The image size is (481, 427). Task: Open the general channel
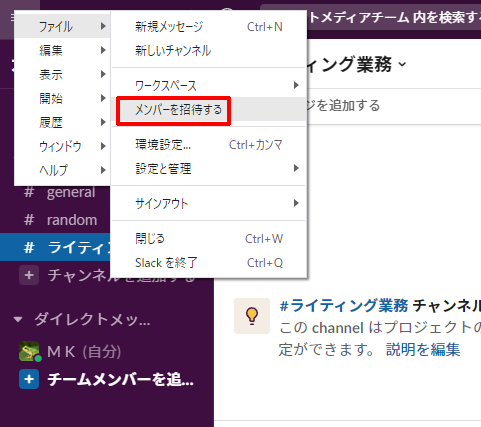(71, 192)
